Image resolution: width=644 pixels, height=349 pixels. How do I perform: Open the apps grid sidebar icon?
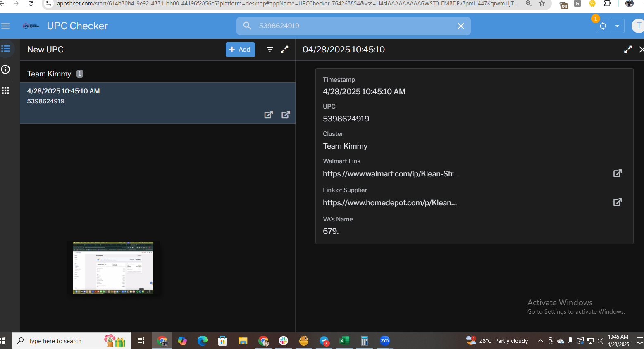tap(5, 90)
